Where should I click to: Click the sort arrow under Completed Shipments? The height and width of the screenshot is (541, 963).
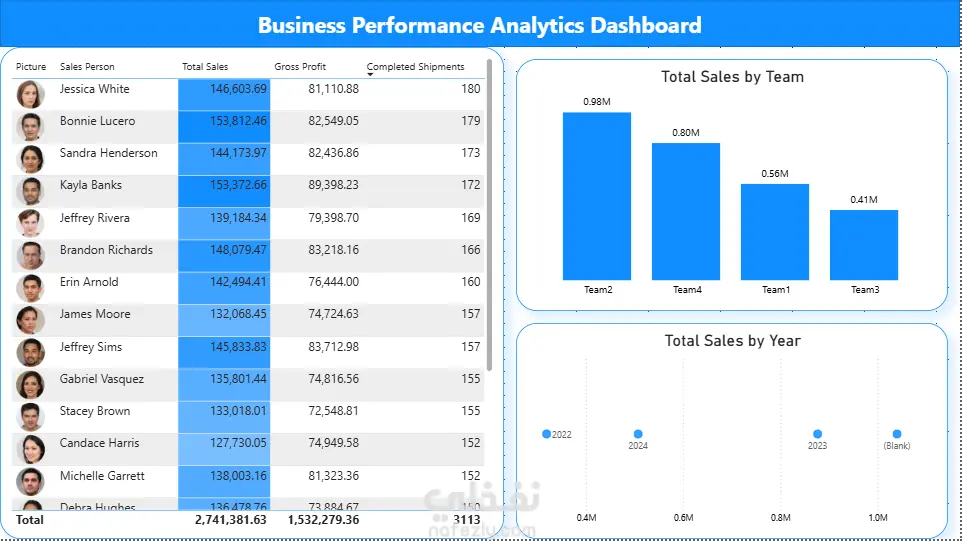[x=370, y=74]
